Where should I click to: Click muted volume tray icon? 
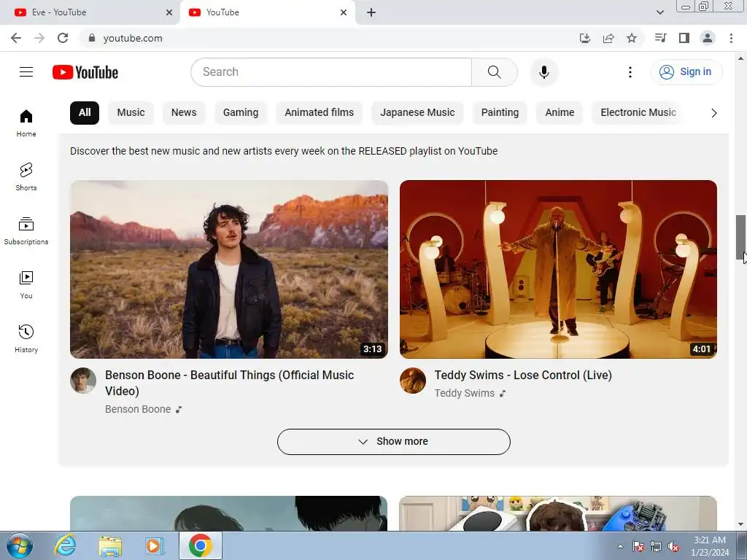(x=673, y=547)
